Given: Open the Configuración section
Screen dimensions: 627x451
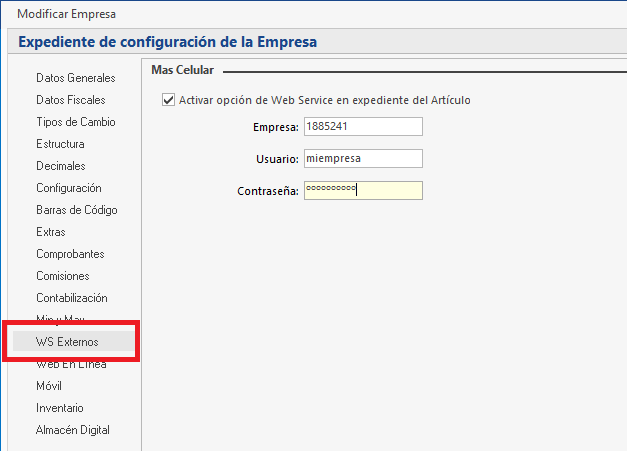Looking at the screenshot, I should (x=69, y=188).
